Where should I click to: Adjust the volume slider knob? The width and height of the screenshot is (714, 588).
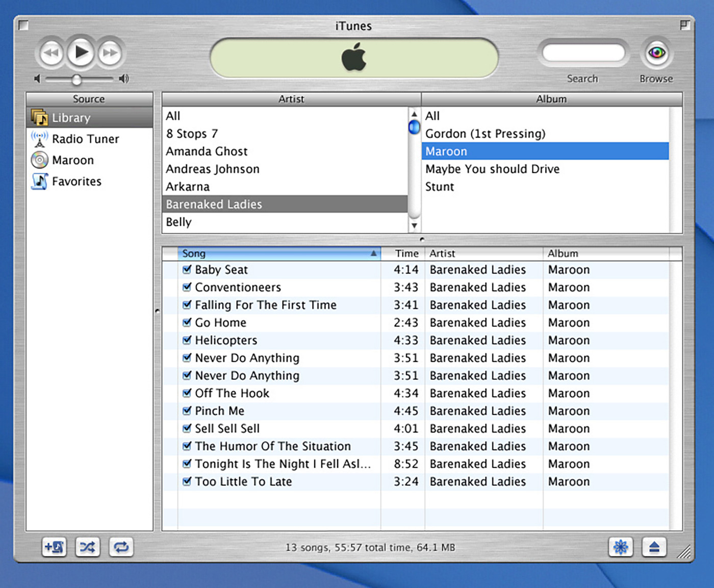(x=76, y=80)
